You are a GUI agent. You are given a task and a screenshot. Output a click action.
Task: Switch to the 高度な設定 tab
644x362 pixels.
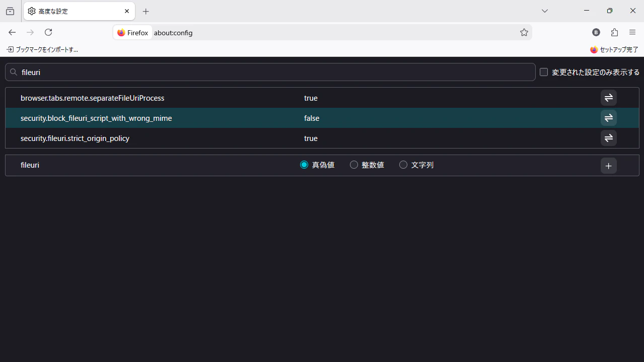(79, 11)
